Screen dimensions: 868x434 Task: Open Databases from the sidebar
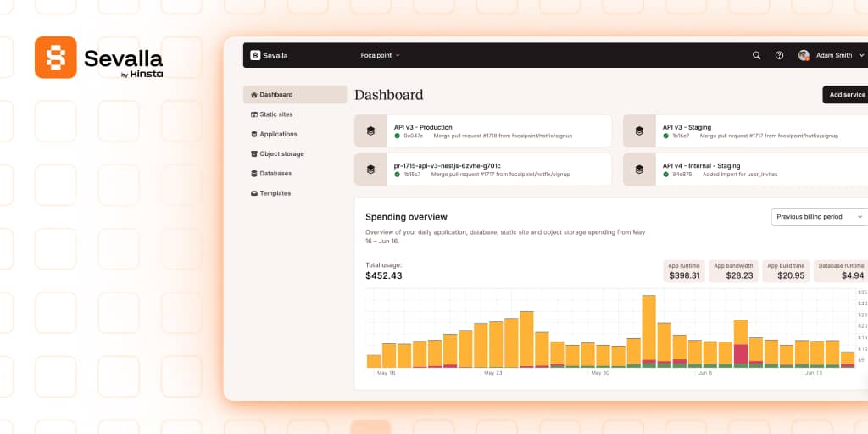tap(275, 174)
